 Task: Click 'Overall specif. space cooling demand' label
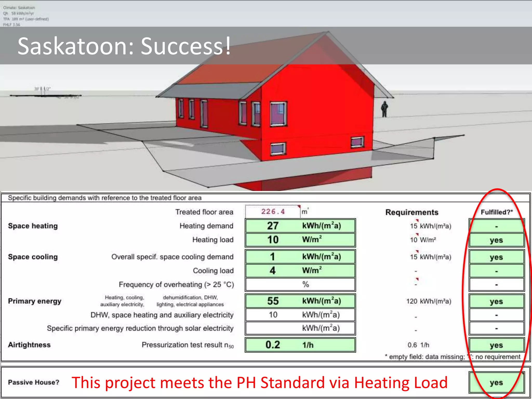point(172,257)
